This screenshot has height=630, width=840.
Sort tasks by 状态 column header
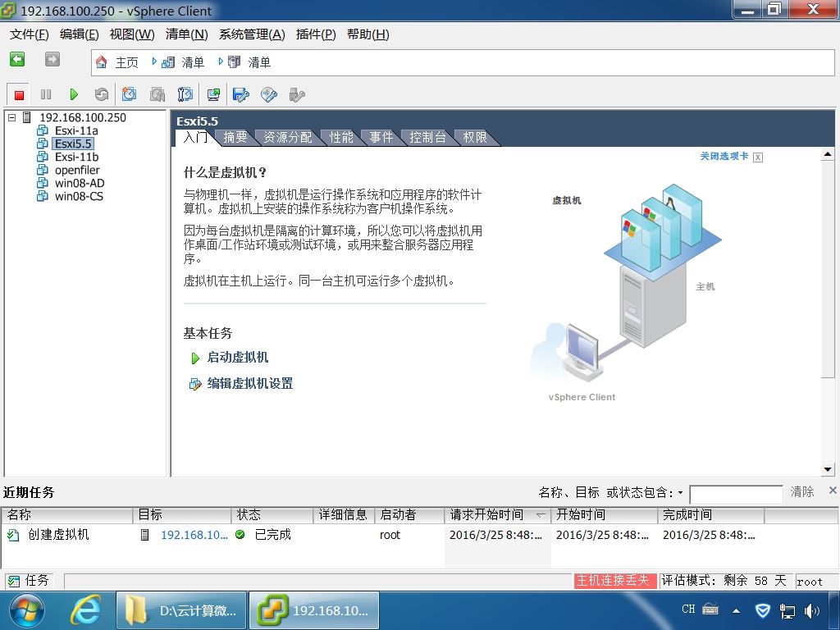[x=272, y=515]
